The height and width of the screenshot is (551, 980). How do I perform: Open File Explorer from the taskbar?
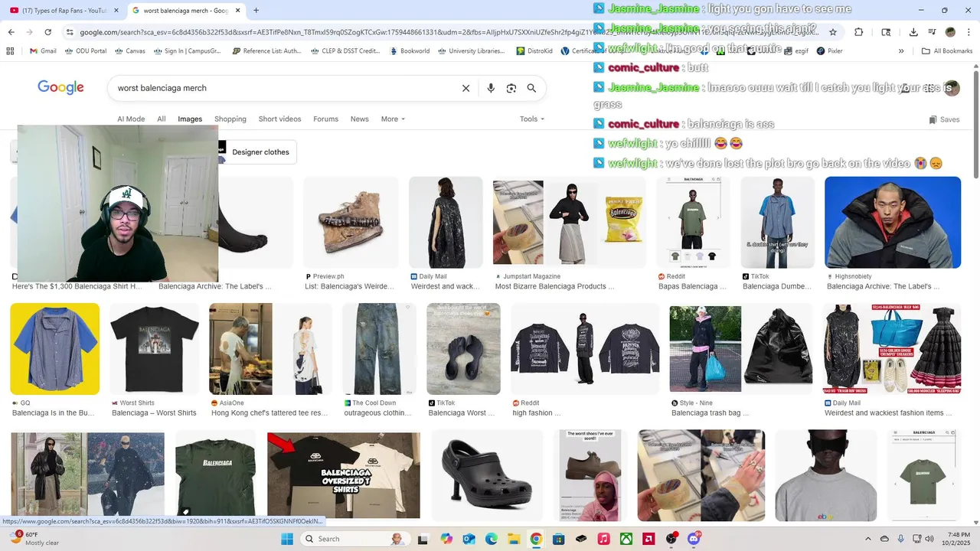coord(514,539)
